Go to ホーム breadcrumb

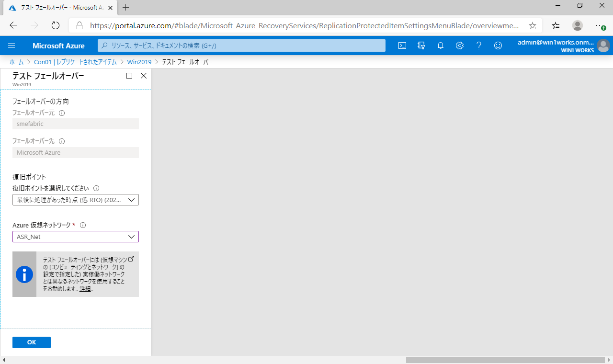[16, 62]
